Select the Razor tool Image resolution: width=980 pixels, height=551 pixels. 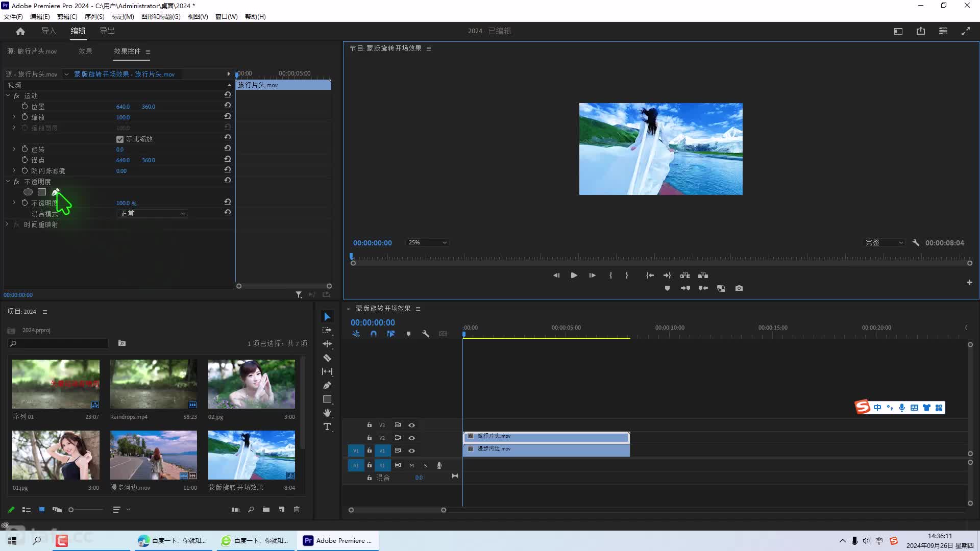coord(327,358)
